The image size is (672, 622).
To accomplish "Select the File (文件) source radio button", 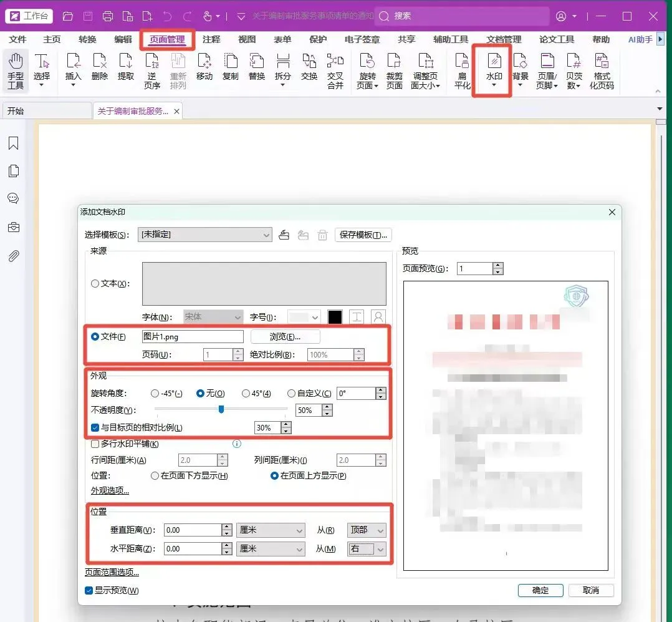I will (95, 337).
